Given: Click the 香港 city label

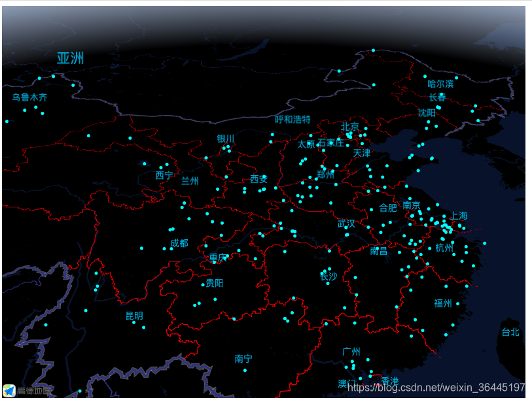Looking at the screenshot, I should (x=390, y=381).
